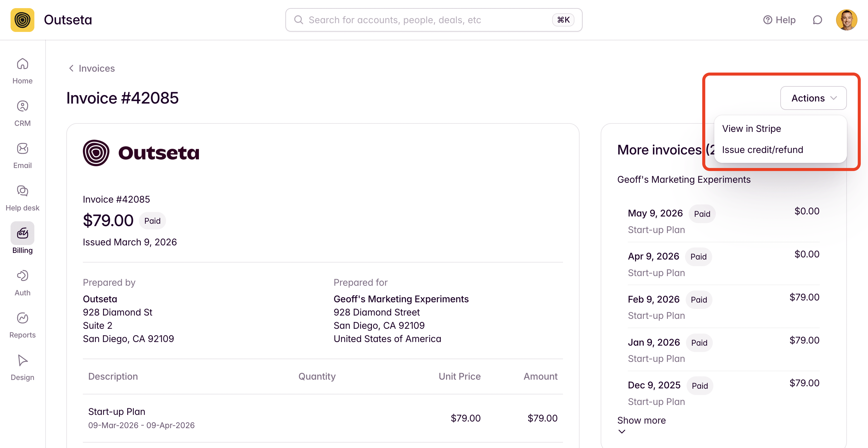Click the search magnifier icon
Screen dimensions: 868x448
(299, 20)
